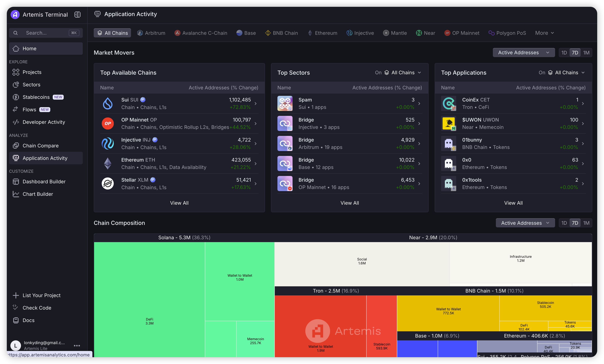Collapse the sidebar panel icon
The width and height of the screenshot is (604, 364).
coord(77,15)
